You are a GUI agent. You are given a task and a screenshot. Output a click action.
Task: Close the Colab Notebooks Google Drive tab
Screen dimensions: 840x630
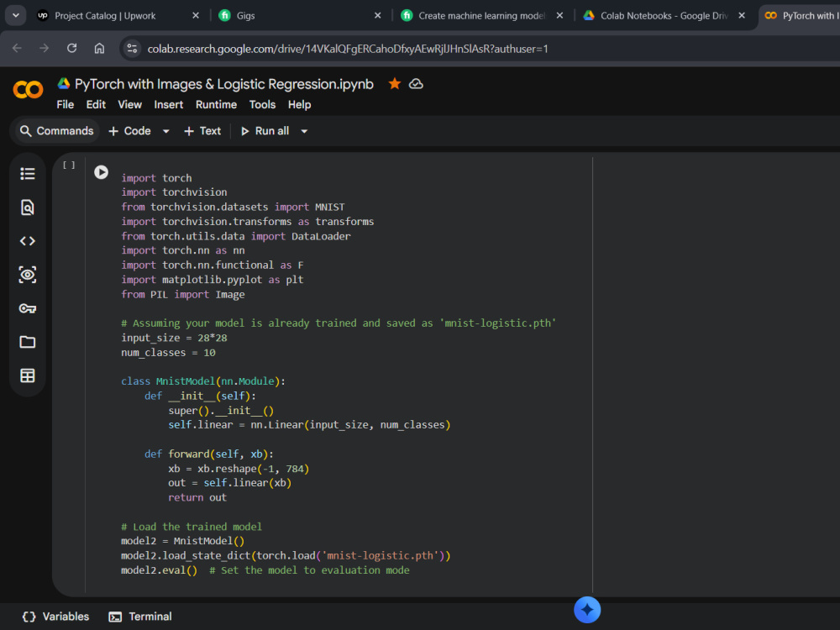tap(742, 15)
